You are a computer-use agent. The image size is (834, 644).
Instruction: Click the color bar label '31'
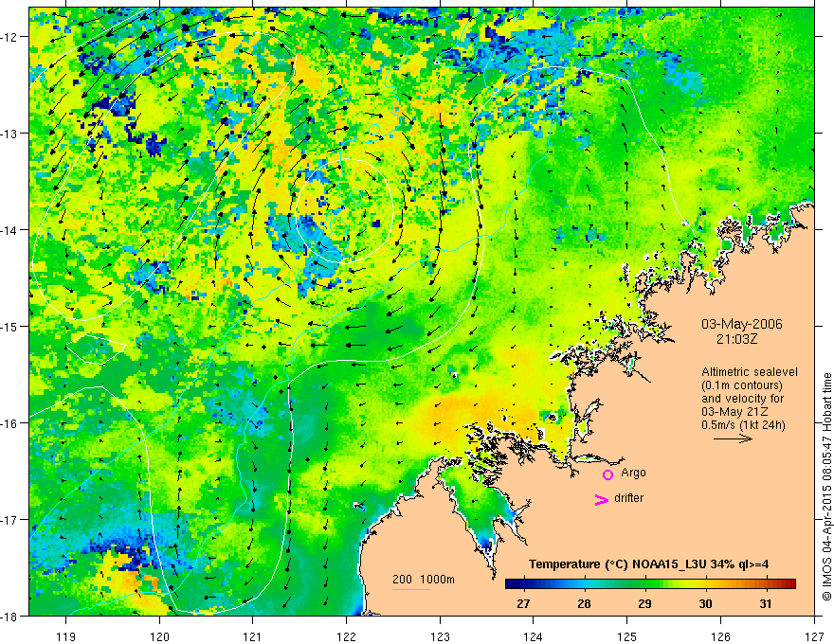click(766, 604)
